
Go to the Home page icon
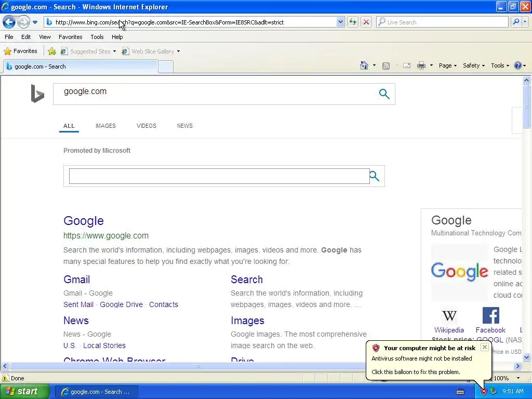click(364, 65)
